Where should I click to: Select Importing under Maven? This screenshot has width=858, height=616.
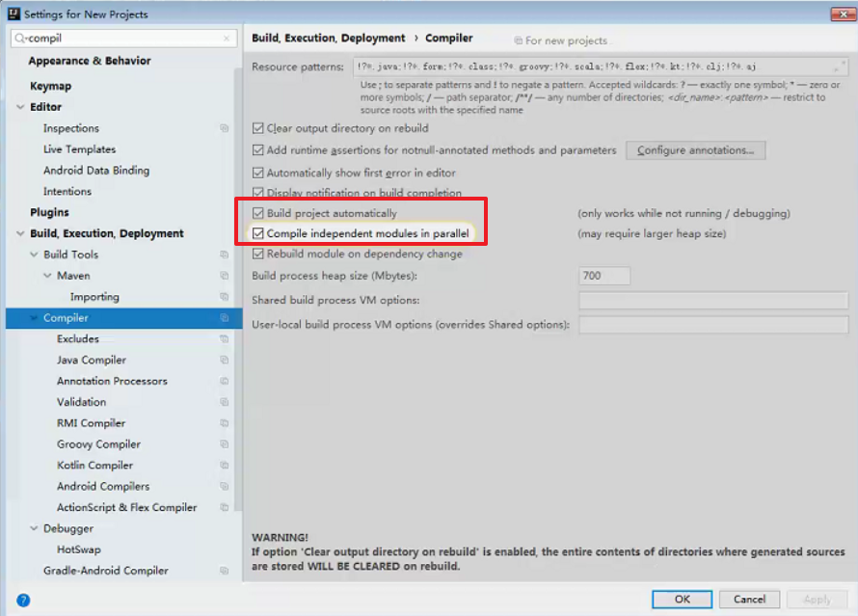[94, 297]
